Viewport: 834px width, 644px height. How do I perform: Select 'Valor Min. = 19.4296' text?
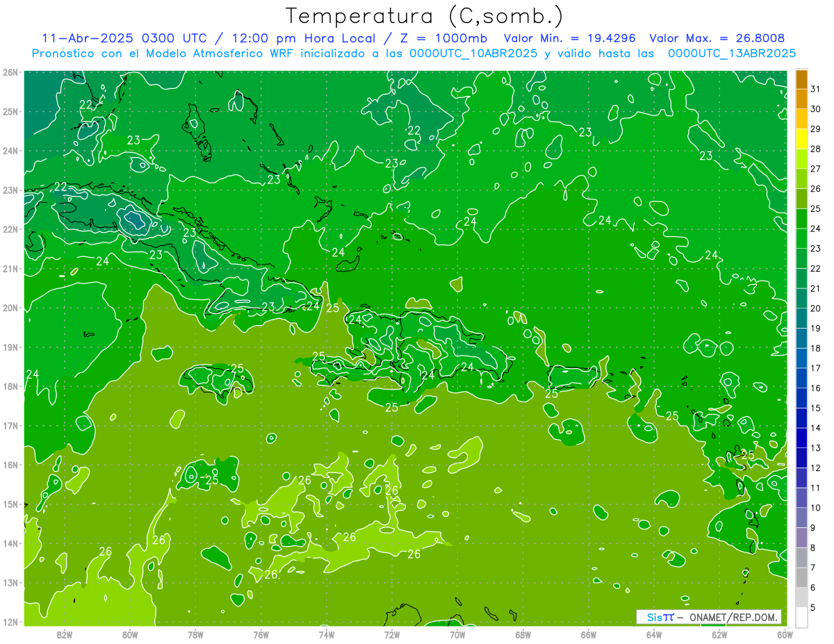point(571,38)
